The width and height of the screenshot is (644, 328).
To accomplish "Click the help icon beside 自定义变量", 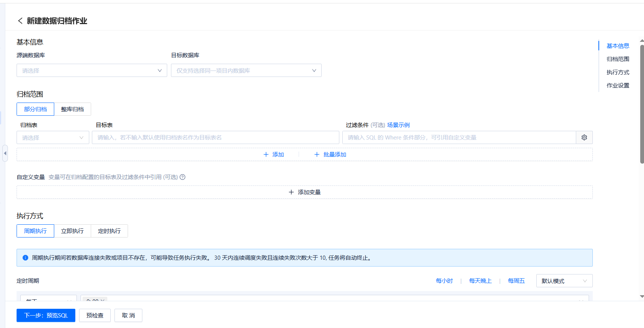I will click(183, 177).
